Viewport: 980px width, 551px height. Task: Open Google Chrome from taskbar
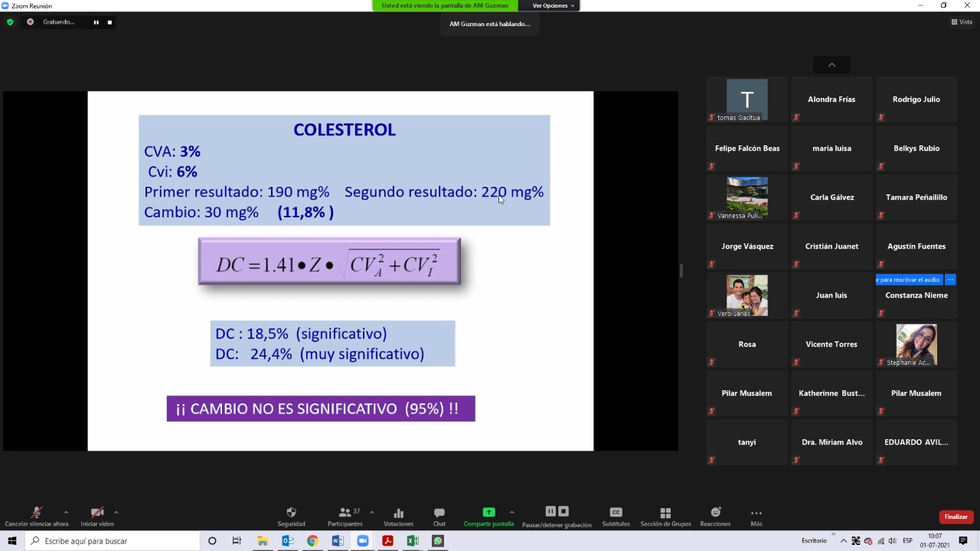tap(312, 541)
